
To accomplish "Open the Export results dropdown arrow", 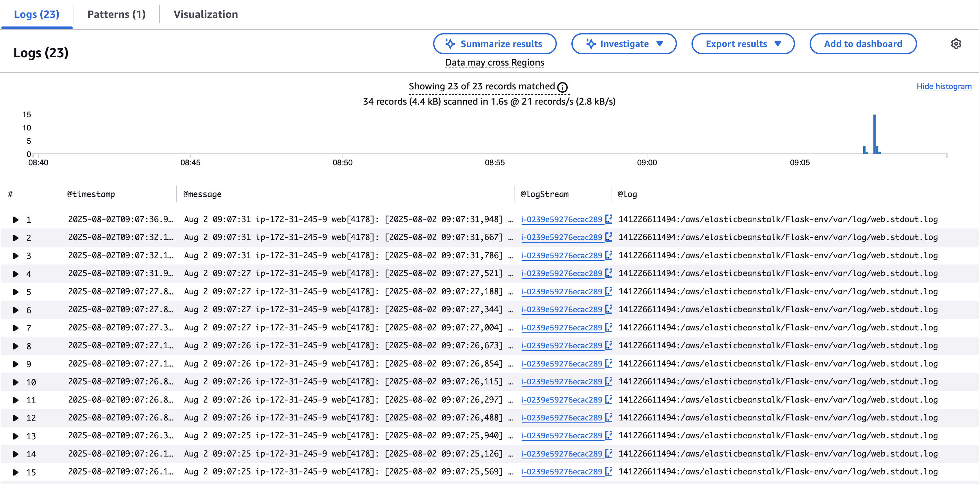I will coord(778,44).
